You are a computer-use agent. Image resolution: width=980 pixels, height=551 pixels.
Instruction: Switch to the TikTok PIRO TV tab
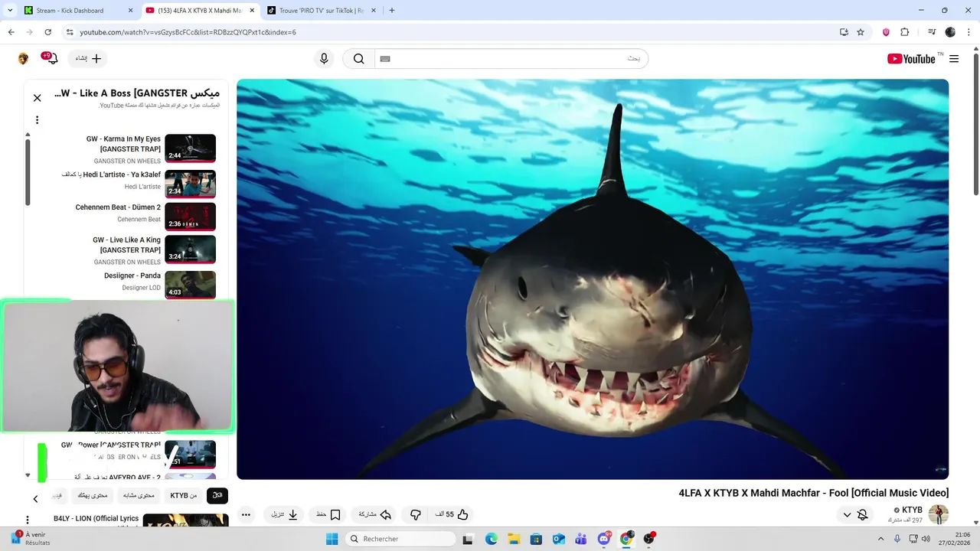(x=322, y=11)
